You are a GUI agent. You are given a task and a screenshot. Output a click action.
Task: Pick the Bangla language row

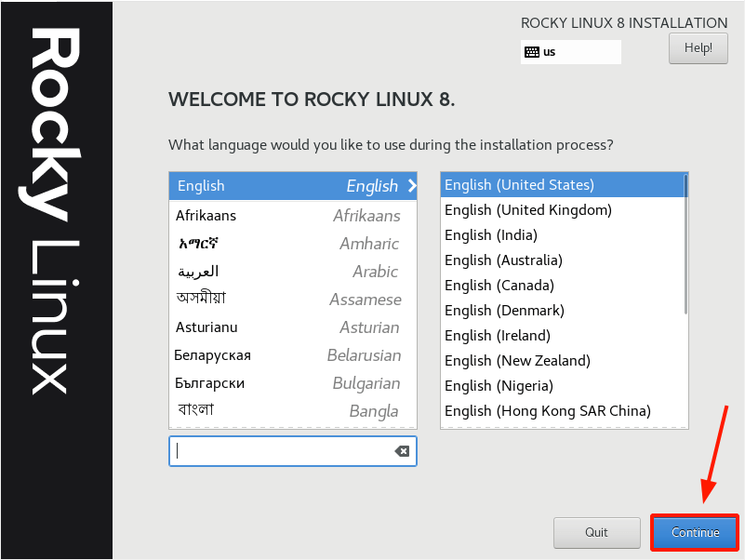293,411
